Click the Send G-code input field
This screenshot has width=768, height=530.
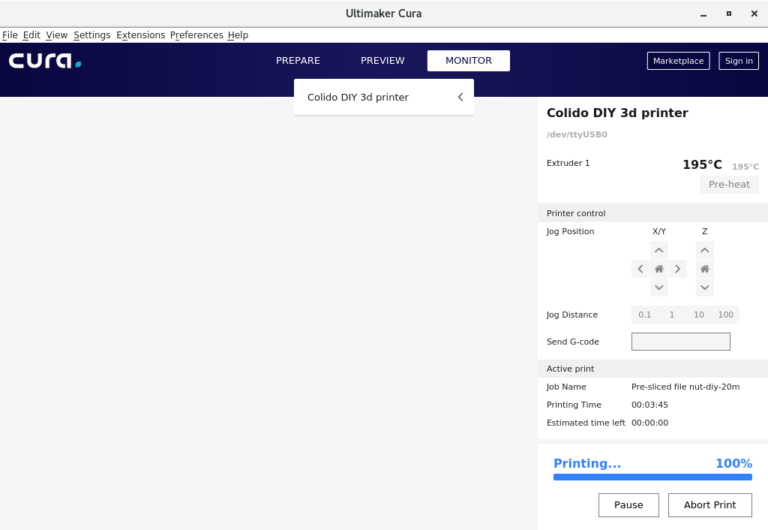(x=681, y=342)
